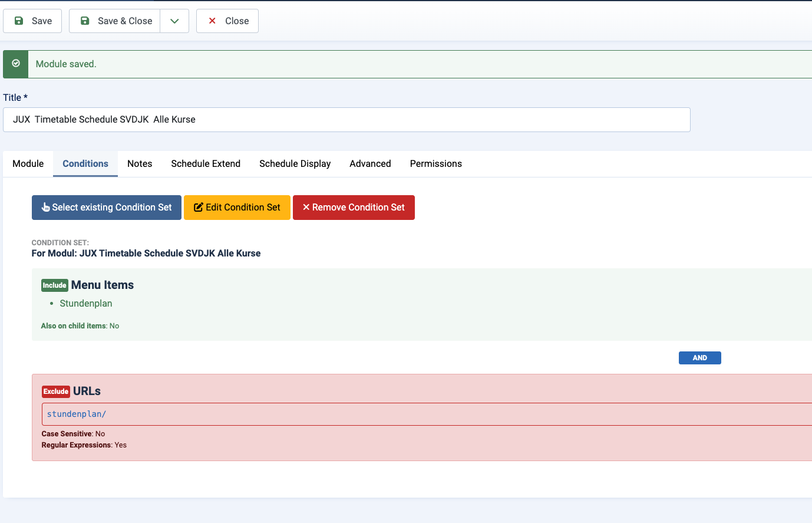
Task: Open the Notes tab
Action: 140,163
